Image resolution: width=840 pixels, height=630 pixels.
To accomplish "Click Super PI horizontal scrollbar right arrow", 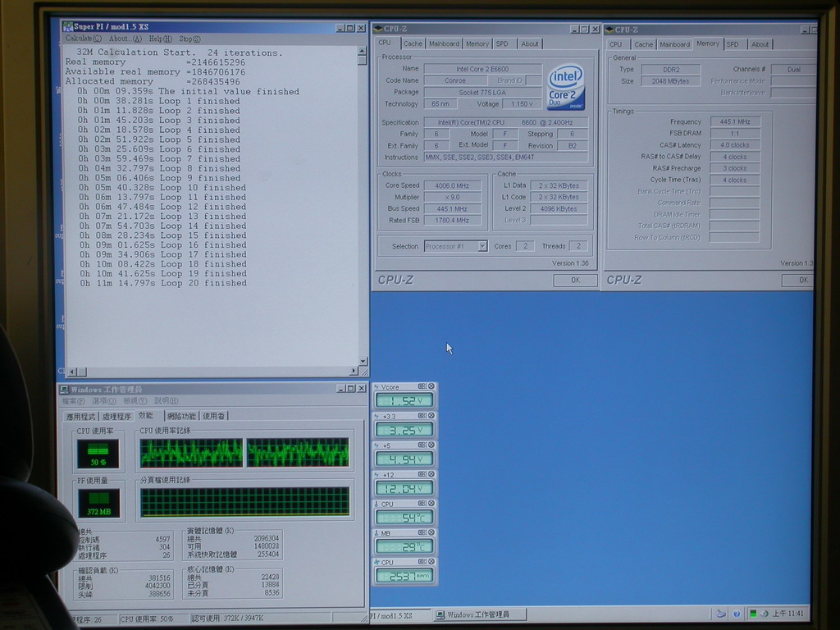I will pos(354,371).
